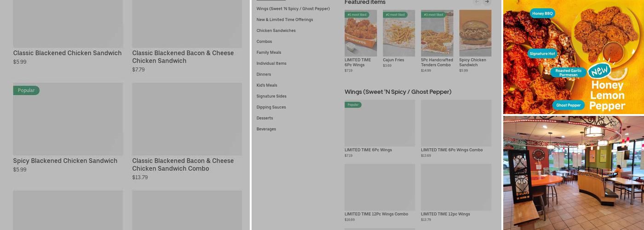Jump to the Beverages category

point(266,129)
